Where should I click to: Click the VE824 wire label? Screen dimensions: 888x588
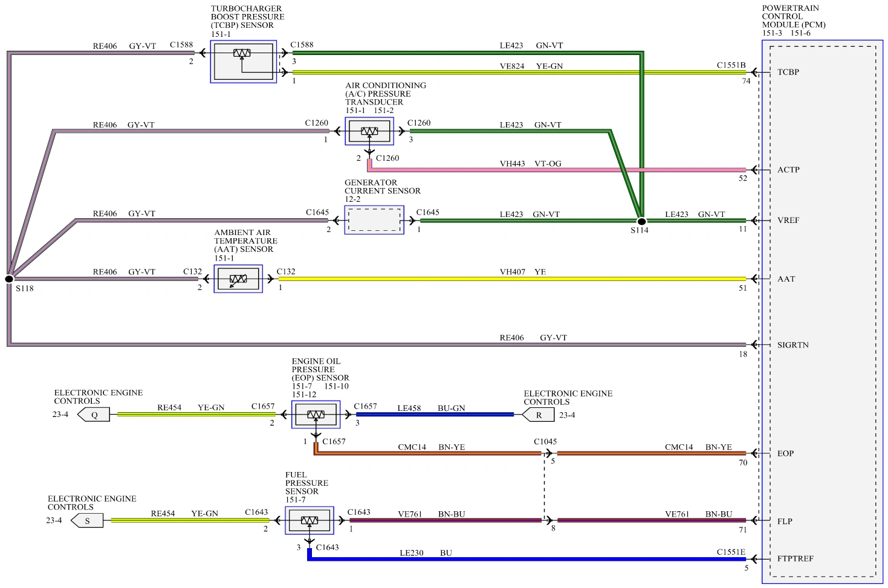coord(512,66)
